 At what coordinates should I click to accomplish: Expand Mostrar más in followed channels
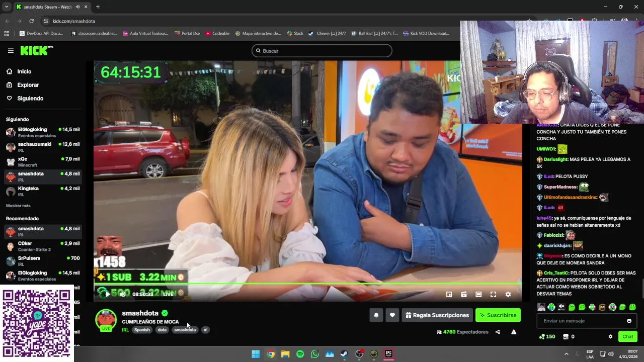(x=18, y=206)
